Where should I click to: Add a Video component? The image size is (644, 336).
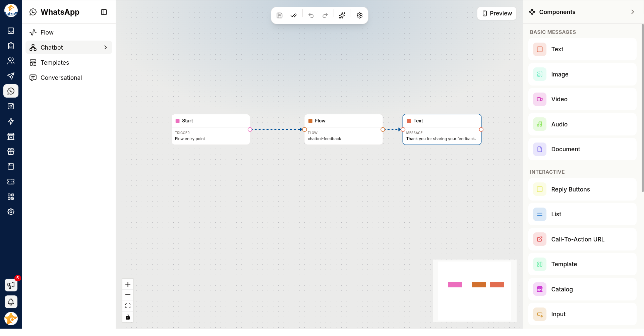click(583, 99)
